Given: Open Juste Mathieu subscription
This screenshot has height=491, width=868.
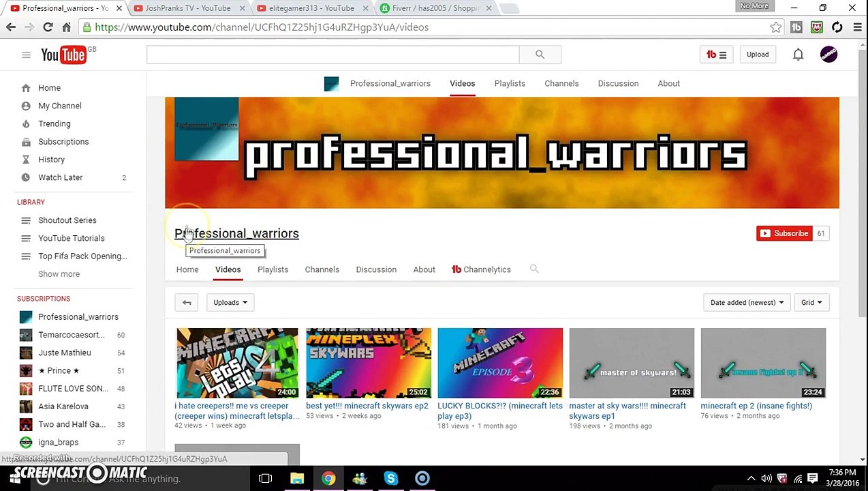Looking at the screenshot, I should point(65,353).
